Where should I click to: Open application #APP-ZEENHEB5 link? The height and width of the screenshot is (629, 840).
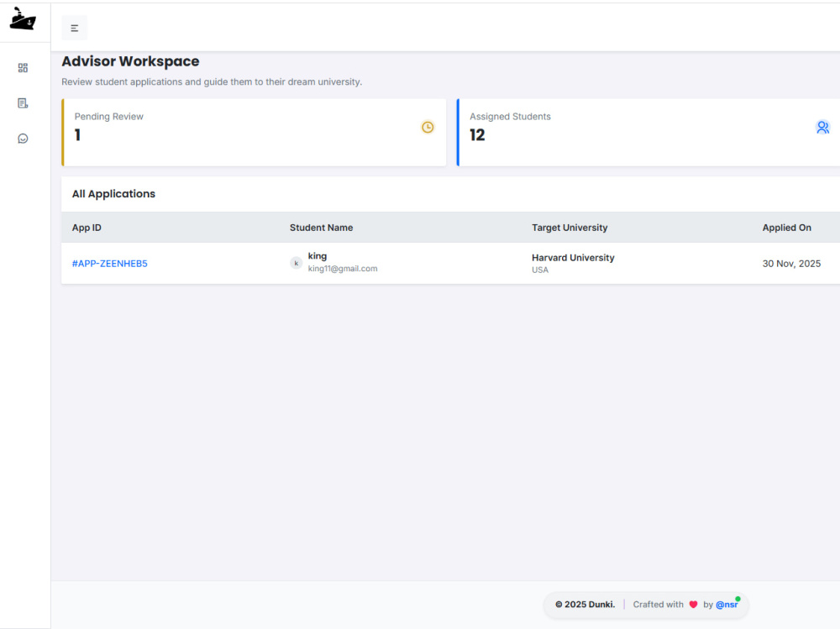(x=109, y=264)
